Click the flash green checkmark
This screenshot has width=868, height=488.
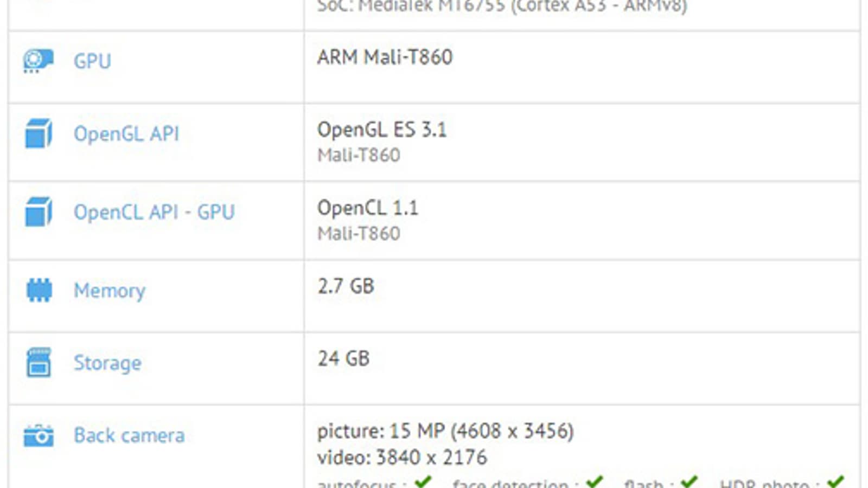pyautogui.click(x=689, y=481)
